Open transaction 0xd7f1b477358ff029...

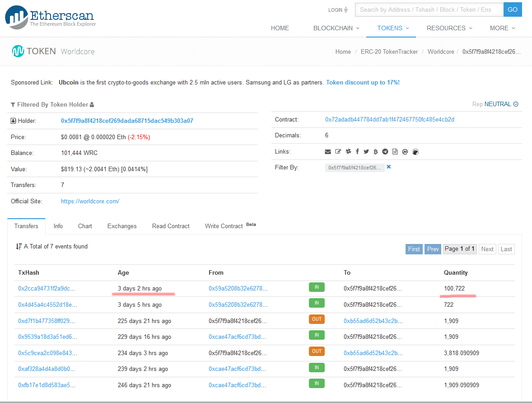[x=47, y=321]
